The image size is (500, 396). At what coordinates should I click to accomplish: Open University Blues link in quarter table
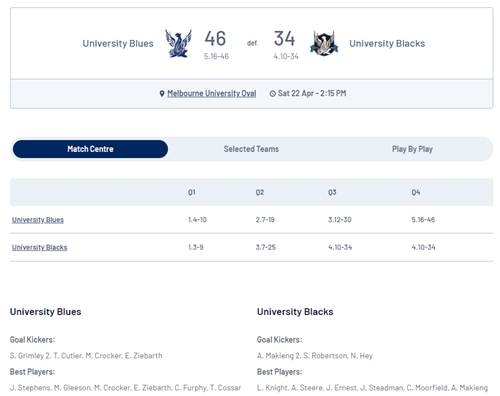[x=38, y=220]
